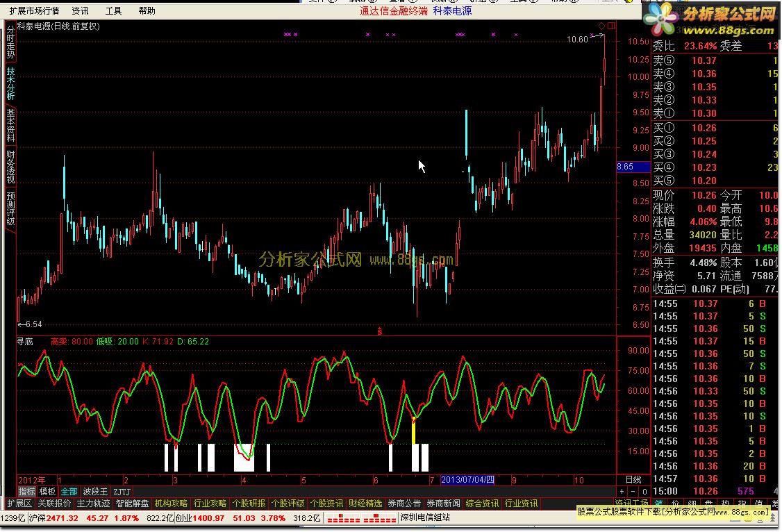Click the 卖⑤ 10.37 order book row
The width and height of the screenshot is (782, 532).
click(x=715, y=60)
